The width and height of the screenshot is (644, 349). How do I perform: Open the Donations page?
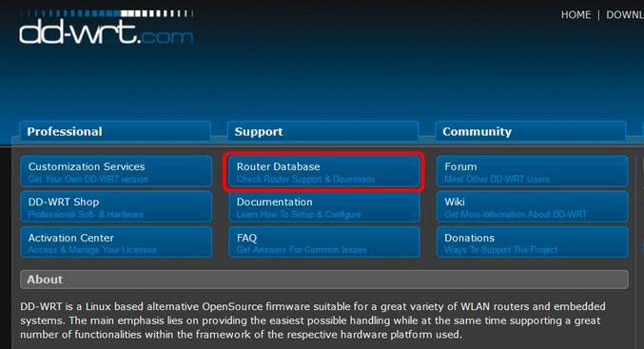533,242
